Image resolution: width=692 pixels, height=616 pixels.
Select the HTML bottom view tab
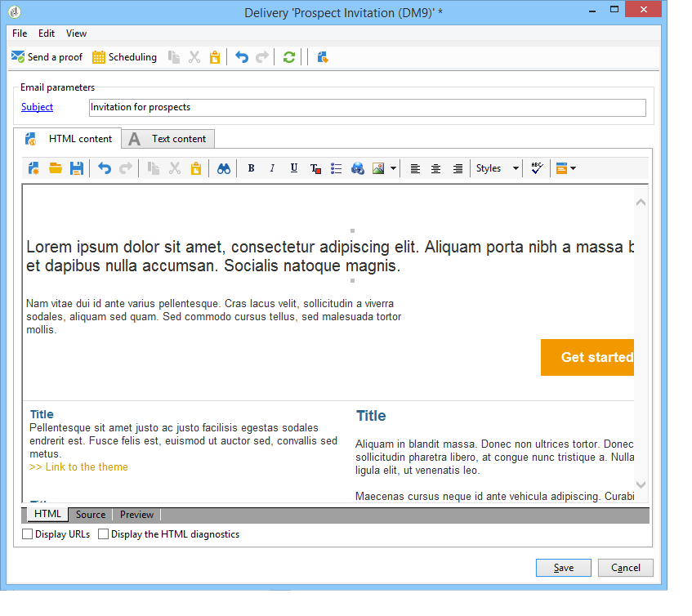point(47,514)
